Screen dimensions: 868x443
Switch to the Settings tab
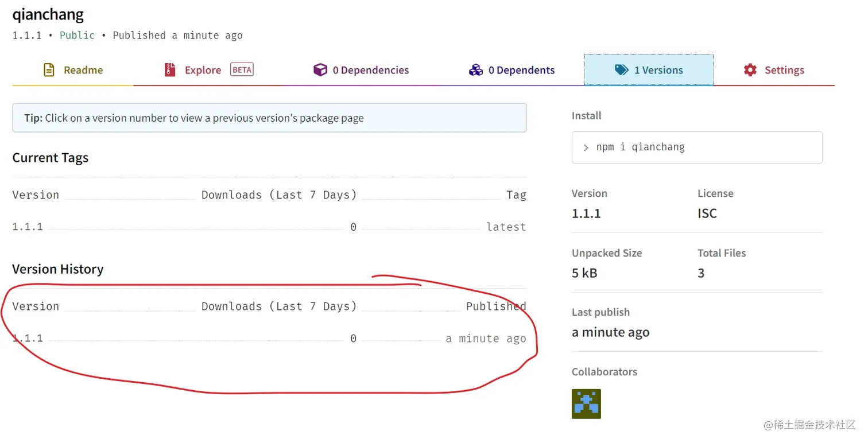[x=784, y=69]
